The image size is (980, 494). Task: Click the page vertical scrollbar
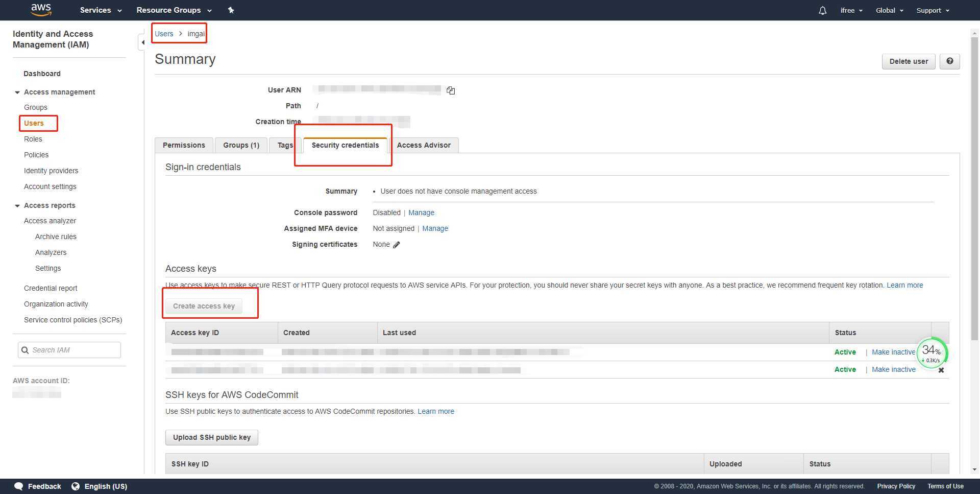click(x=974, y=188)
